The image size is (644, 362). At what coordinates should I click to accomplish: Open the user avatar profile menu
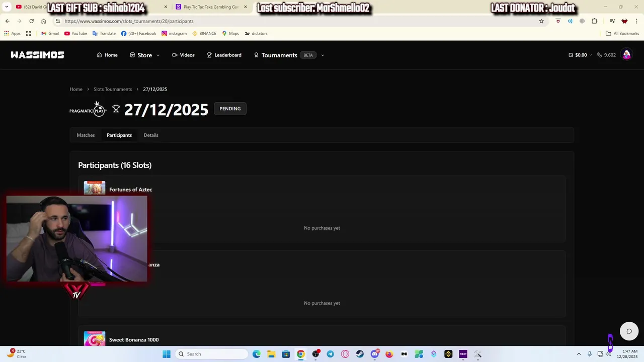(x=626, y=55)
